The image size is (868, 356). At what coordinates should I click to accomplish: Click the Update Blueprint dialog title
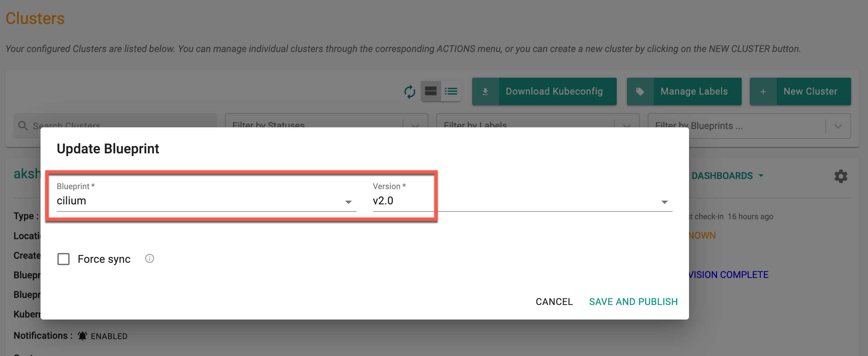coord(108,149)
